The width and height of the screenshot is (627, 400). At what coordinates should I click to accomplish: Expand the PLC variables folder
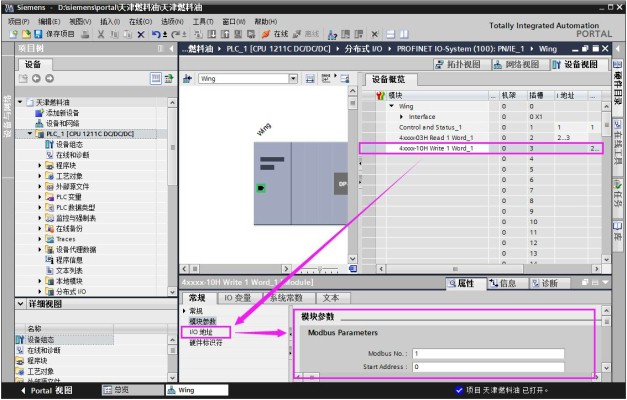tap(40, 197)
